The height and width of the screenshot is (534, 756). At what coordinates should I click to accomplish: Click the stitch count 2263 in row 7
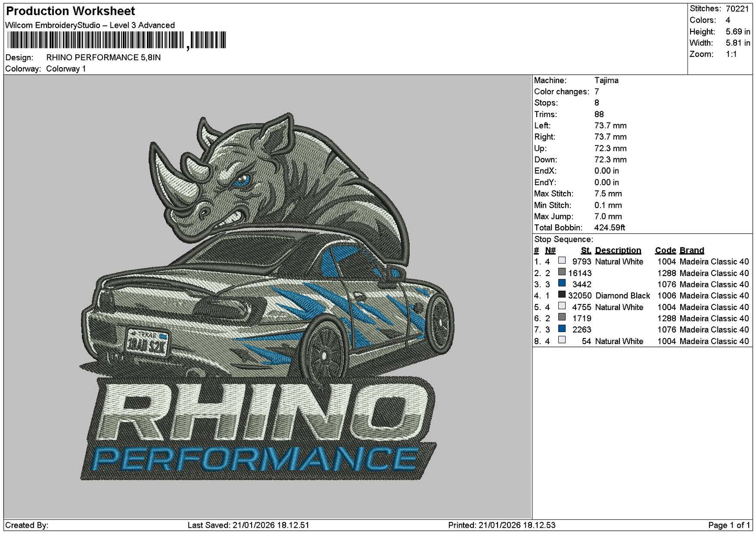(x=582, y=330)
